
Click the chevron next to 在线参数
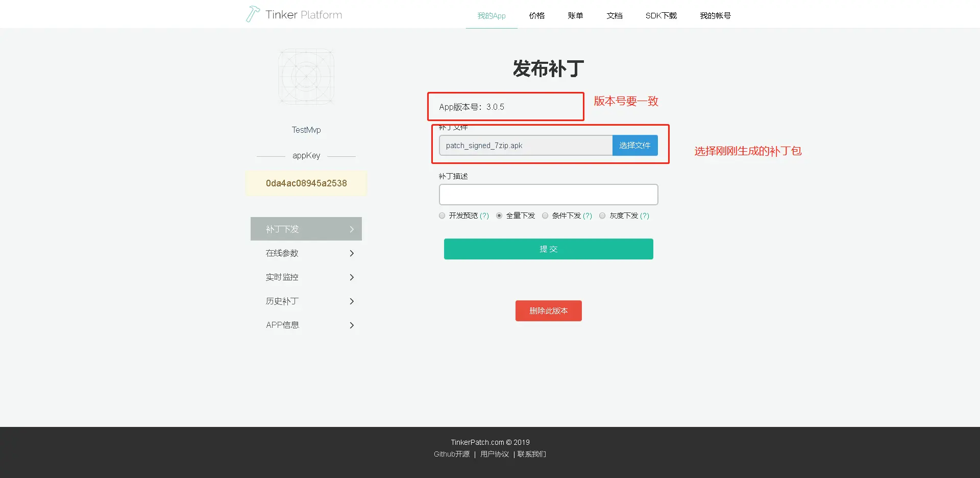coord(352,253)
